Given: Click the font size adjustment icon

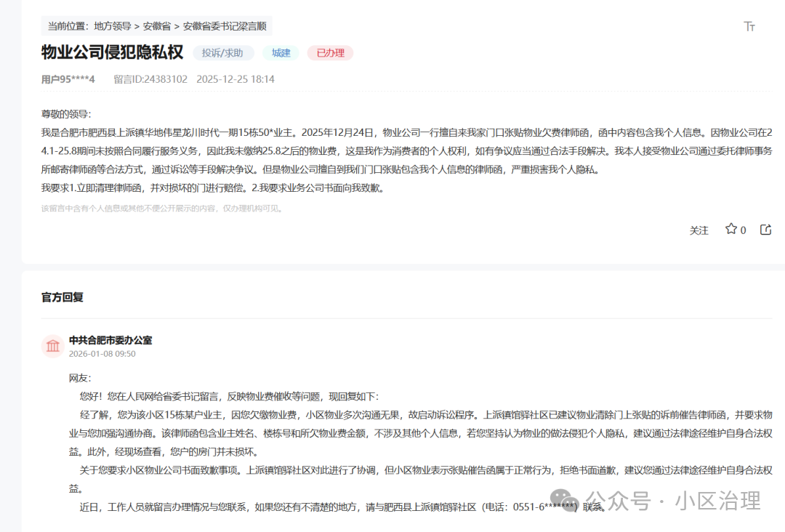Looking at the screenshot, I should click(x=749, y=26).
